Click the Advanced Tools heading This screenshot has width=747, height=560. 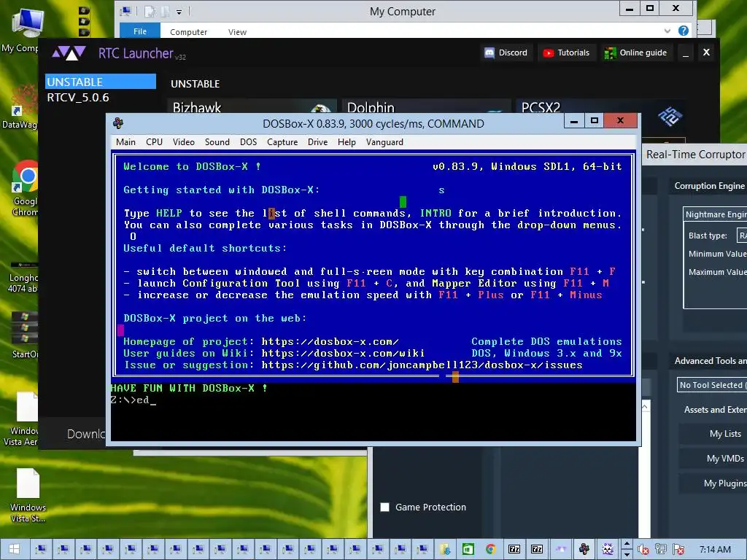tap(710, 360)
